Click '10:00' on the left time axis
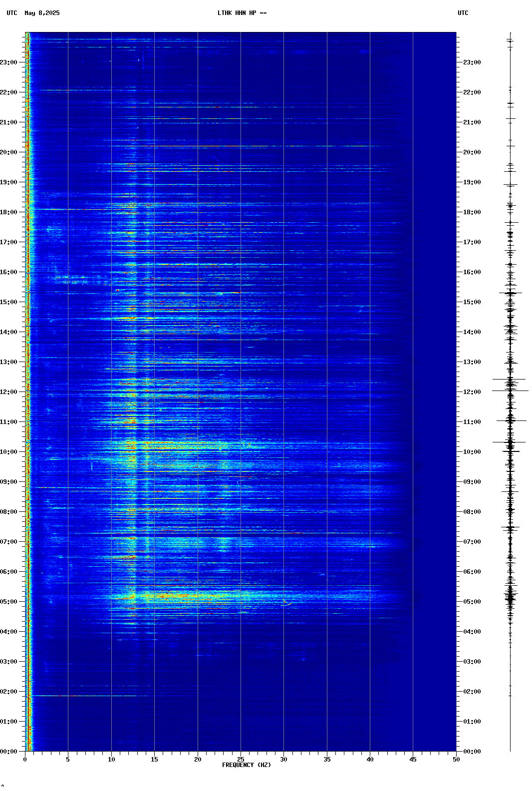The height and width of the screenshot is (791, 532). 8,452
